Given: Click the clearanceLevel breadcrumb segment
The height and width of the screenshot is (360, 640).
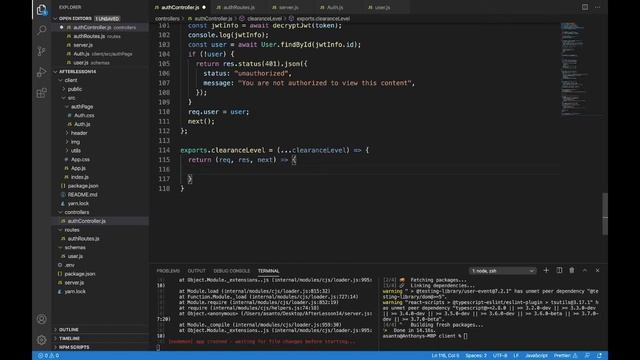Looking at the screenshot, I should point(264,18).
